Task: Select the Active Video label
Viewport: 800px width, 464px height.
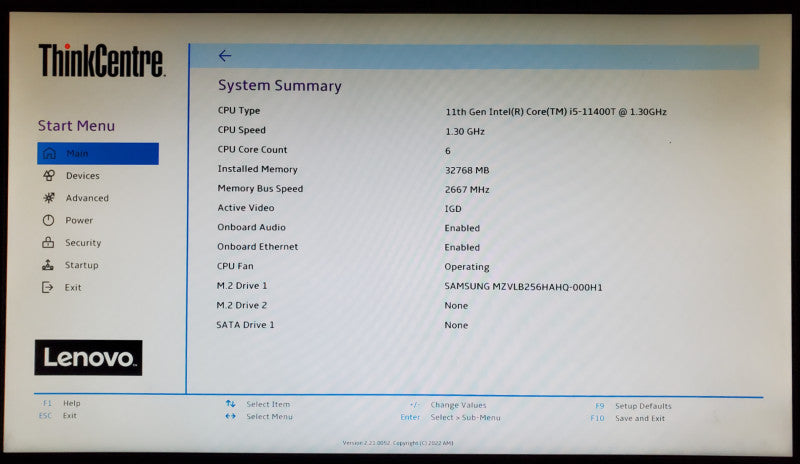Action: [x=245, y=208]
